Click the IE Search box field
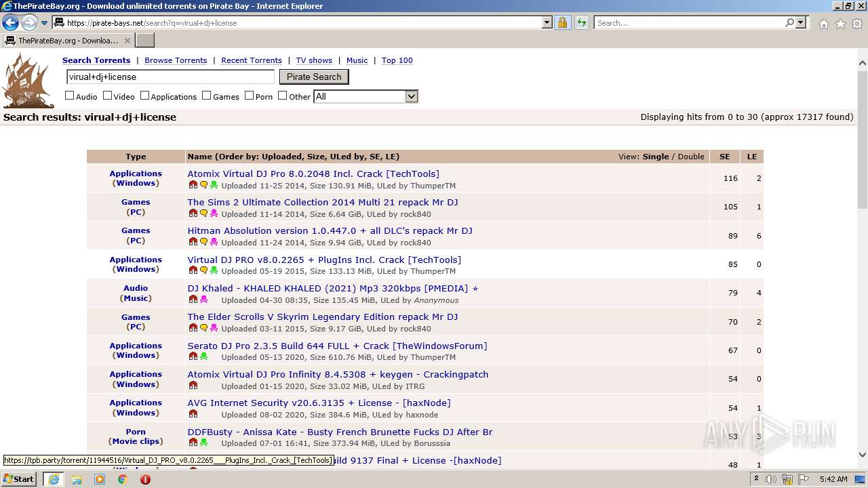This screenshot has height=488, width=868. (689, 23)
